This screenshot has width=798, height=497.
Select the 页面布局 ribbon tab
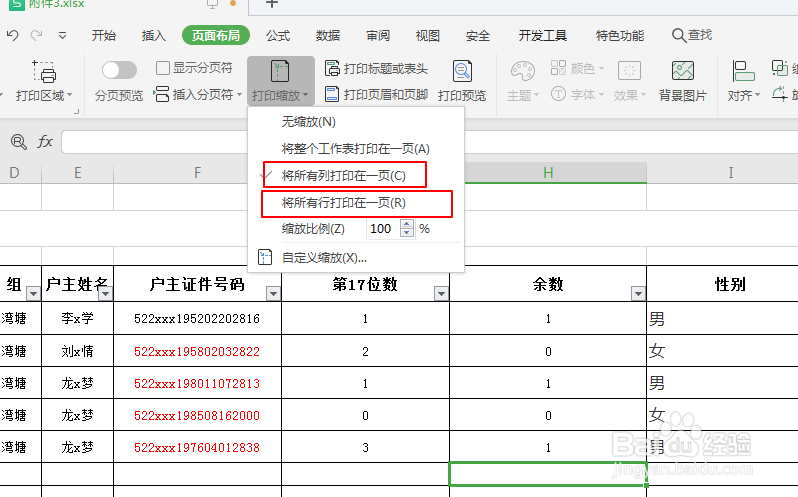point(216,36)
